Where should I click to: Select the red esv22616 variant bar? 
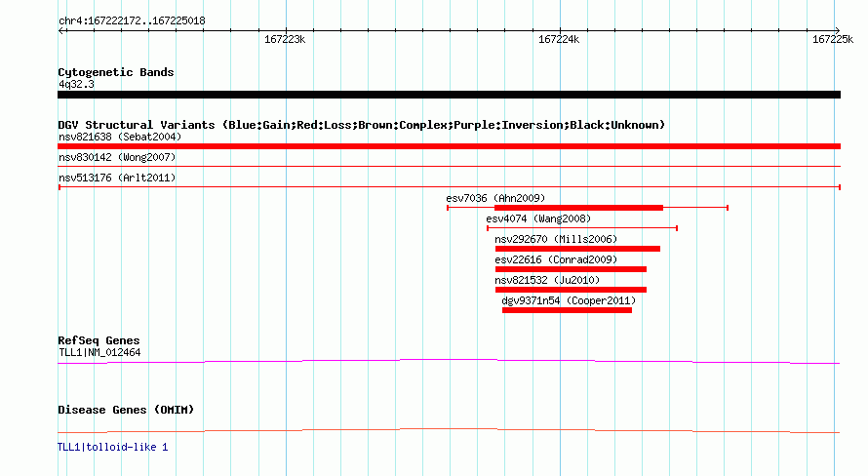click(x=571, y=269)
